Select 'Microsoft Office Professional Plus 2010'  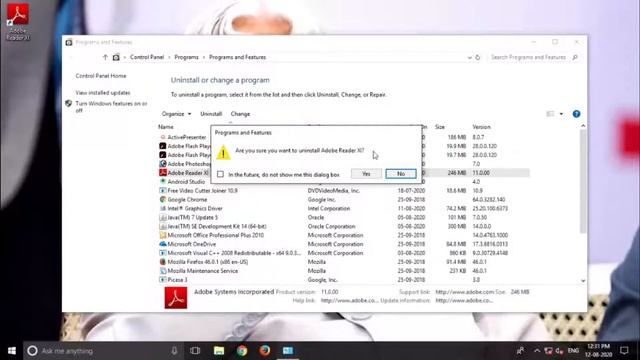pos(344,235)
